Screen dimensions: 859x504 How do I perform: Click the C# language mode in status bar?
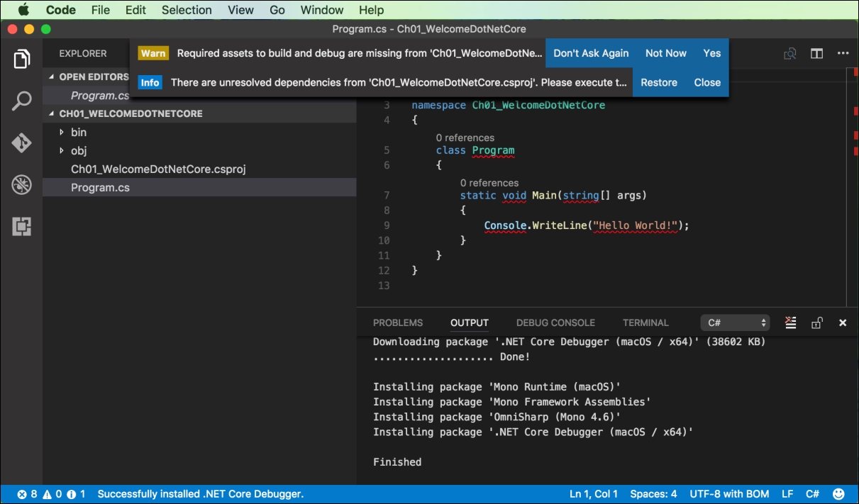point(813,494)
